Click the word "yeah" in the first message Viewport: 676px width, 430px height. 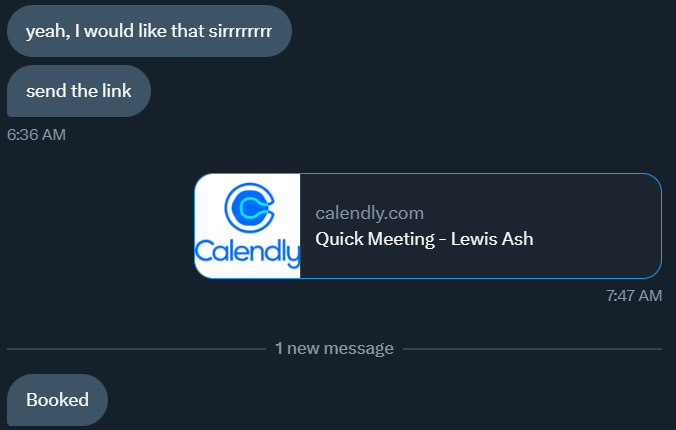44,31
